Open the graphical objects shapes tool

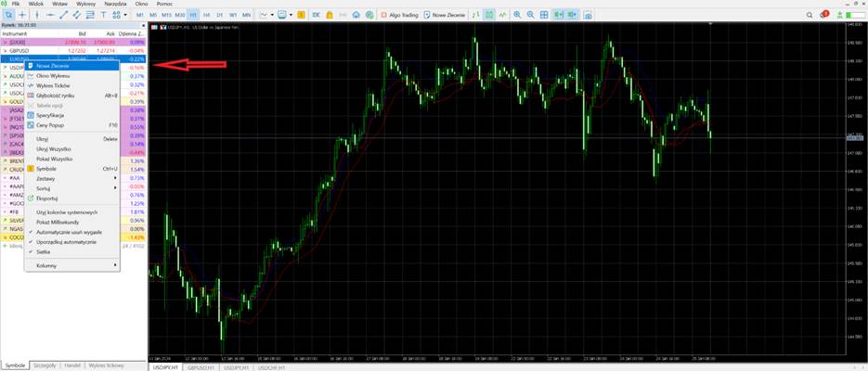(x=117, y=15)
